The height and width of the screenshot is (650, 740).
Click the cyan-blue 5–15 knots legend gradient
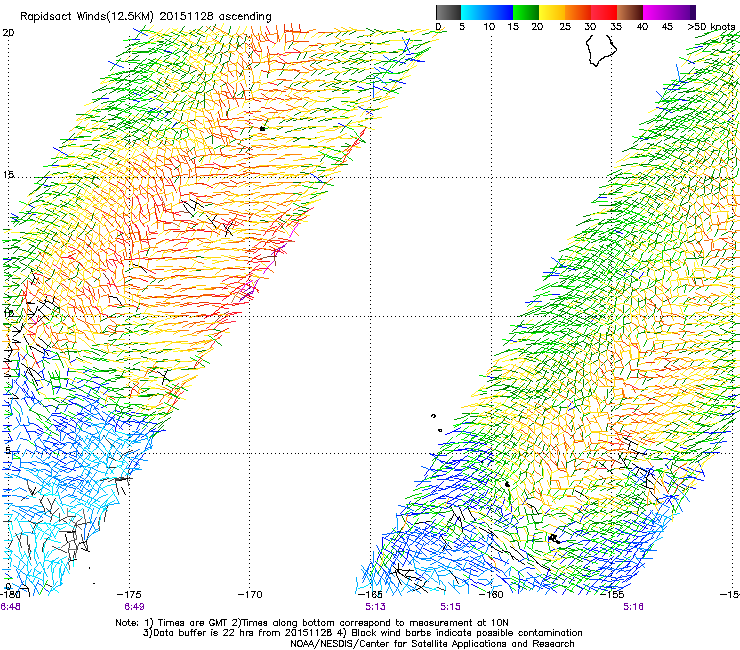[487, 12]
